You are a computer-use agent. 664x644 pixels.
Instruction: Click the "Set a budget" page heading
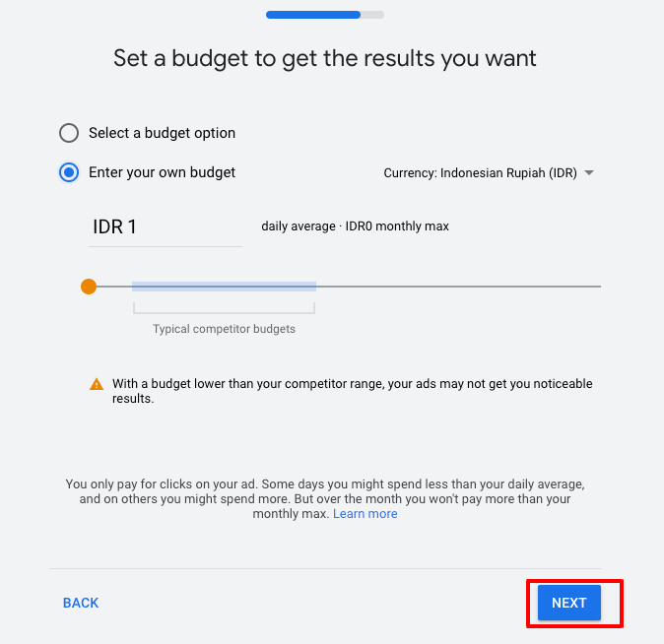pyautogui.click(x=325, y=58)
